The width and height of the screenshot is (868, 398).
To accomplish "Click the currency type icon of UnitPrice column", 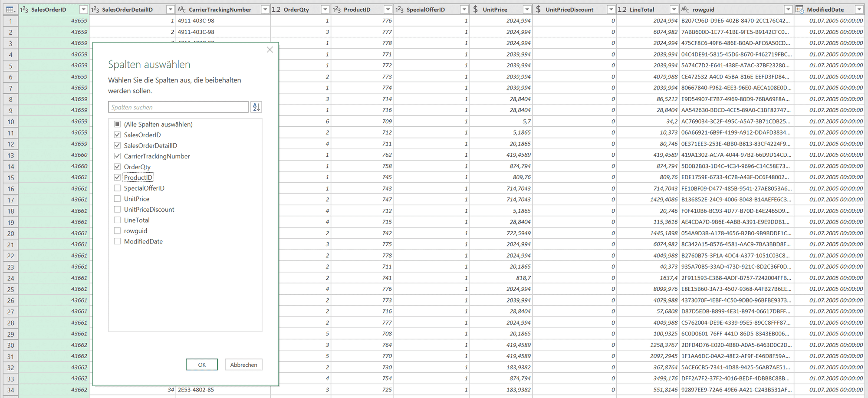I will coord(476,10).
